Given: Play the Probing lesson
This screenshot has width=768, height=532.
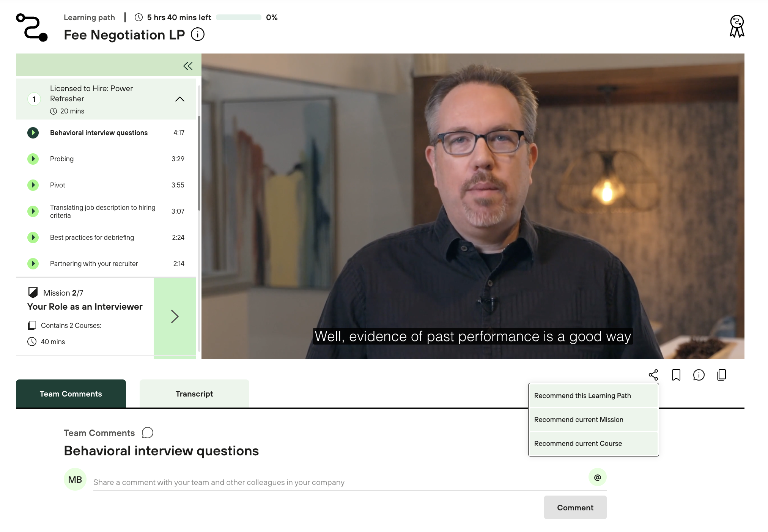Looking at the screenshot, I should (x=33, y=159).
